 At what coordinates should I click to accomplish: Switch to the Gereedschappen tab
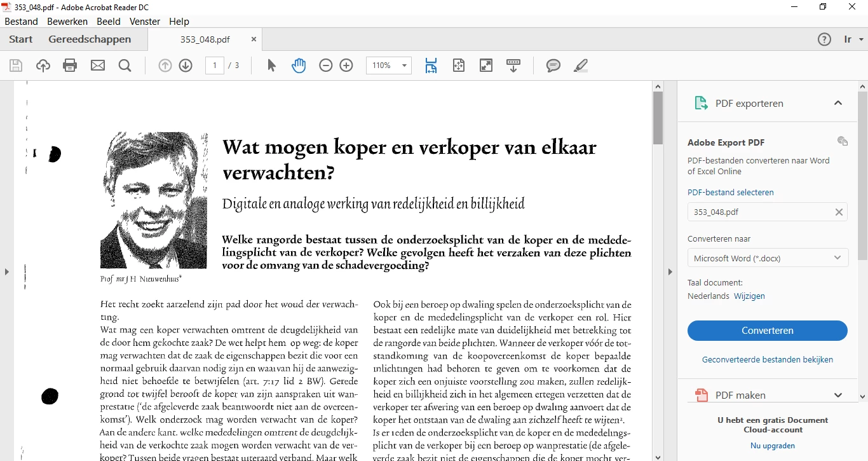tap(90, 39)
